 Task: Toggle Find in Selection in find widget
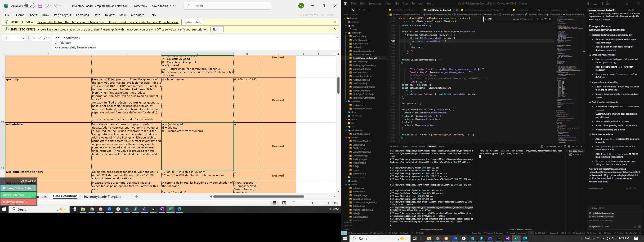click(546, 19)
